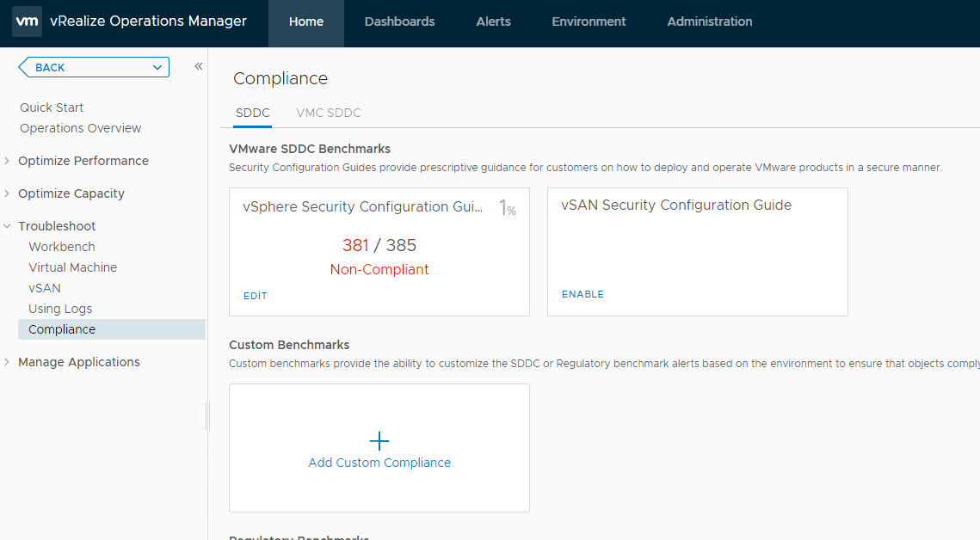Switch to the VMC SDDC tab
Screen dimensions: 980x540
click(328, 113)
